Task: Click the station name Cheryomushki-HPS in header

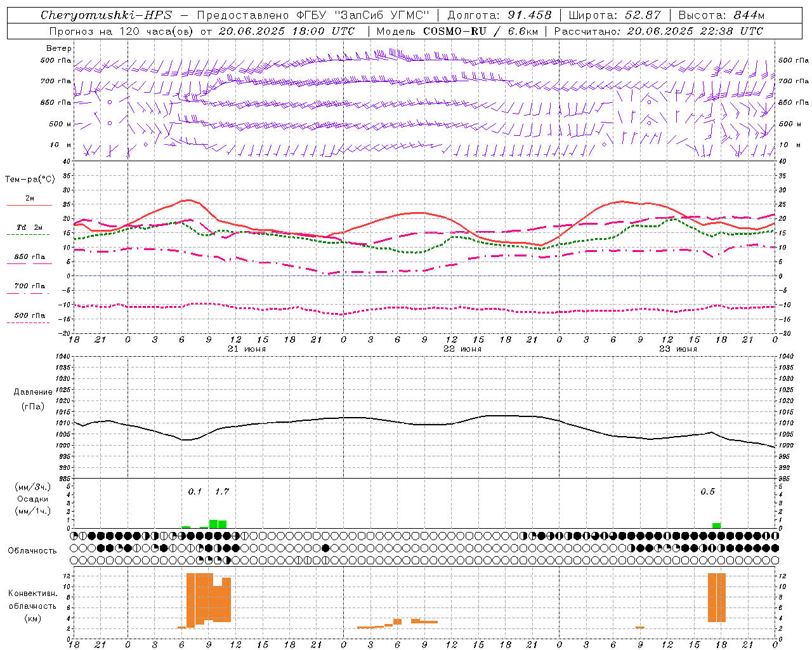Action: 107,15
